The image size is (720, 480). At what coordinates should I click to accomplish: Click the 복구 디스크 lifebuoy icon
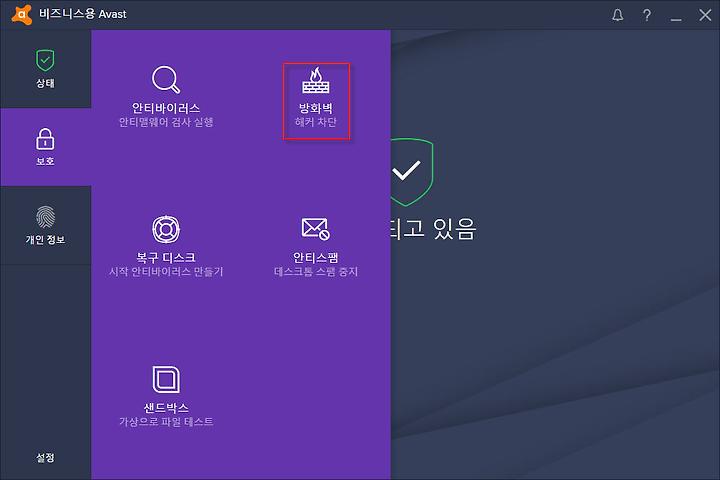pos(166,229)
